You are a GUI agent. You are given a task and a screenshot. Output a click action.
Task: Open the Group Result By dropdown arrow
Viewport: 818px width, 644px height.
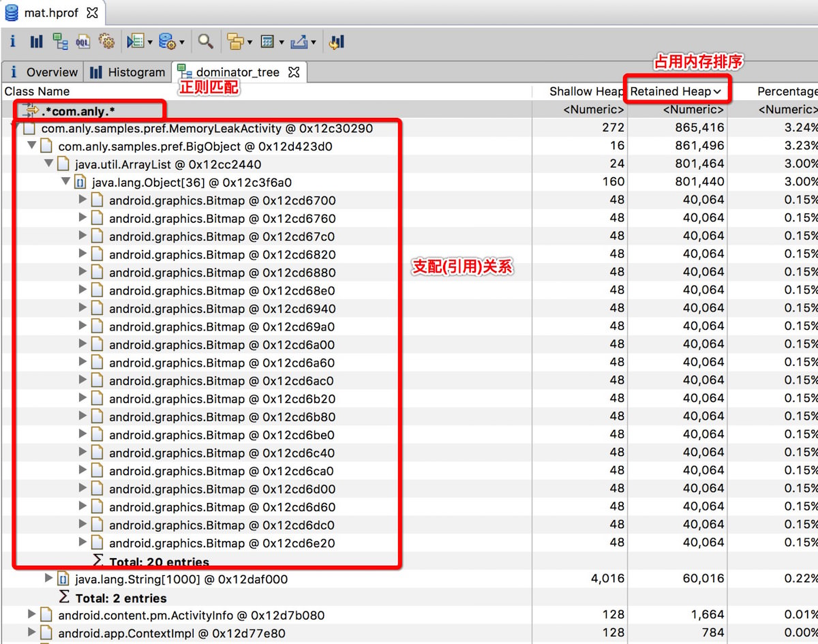coord(249,42)
